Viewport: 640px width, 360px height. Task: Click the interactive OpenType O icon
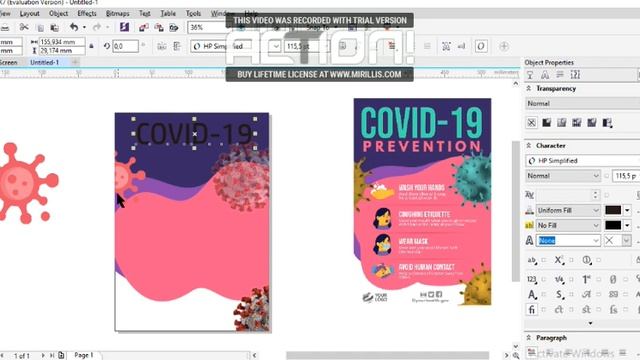click(481, 46)
